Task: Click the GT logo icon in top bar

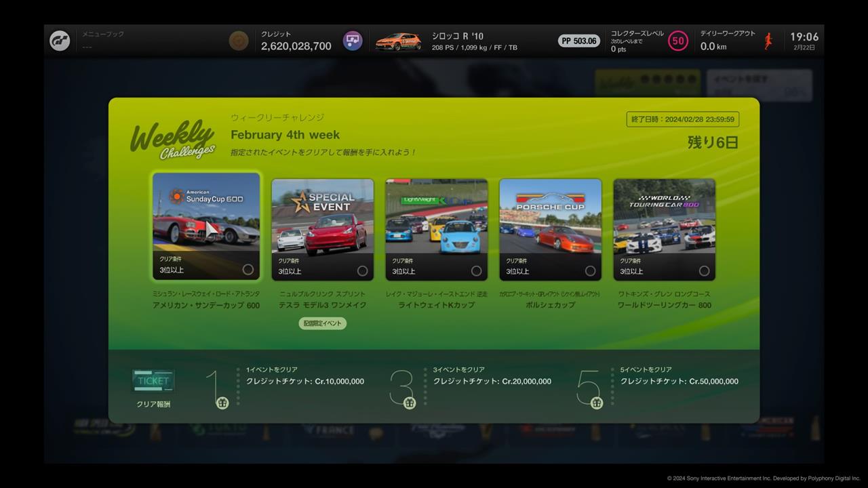Action: [60, 41]
